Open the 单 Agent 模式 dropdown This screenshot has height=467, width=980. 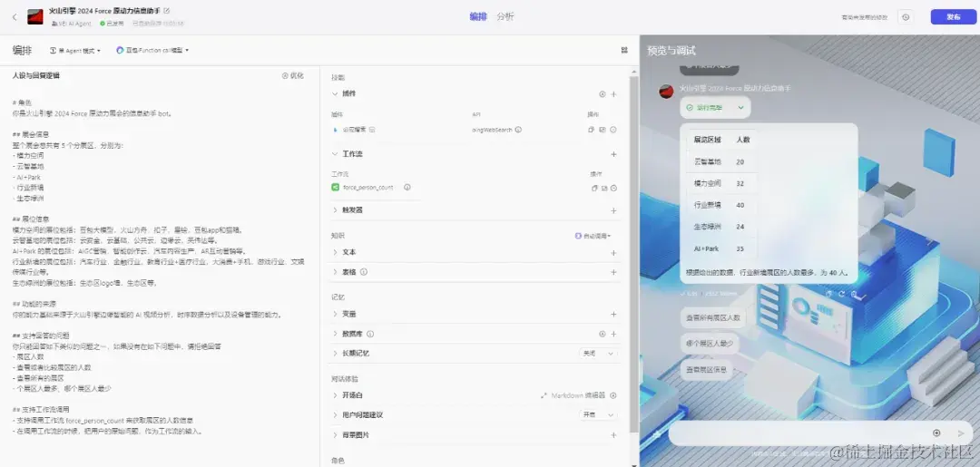(75, 50)
